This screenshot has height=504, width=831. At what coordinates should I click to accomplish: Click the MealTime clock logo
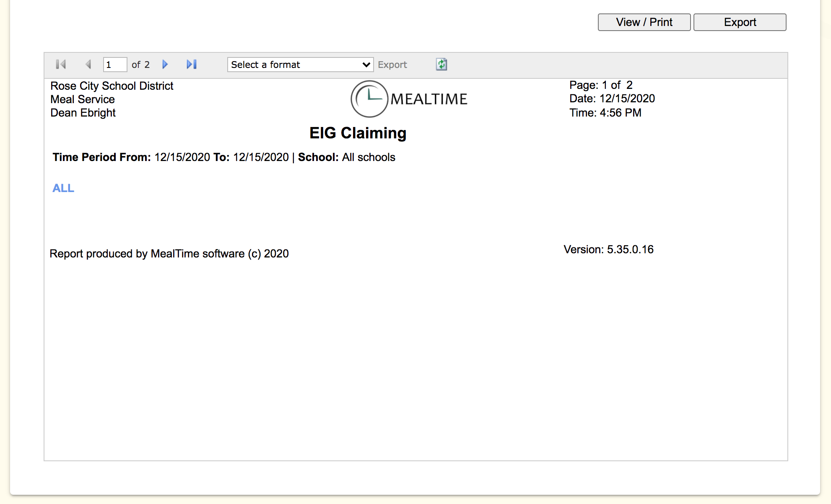click(x=369, y=99)
